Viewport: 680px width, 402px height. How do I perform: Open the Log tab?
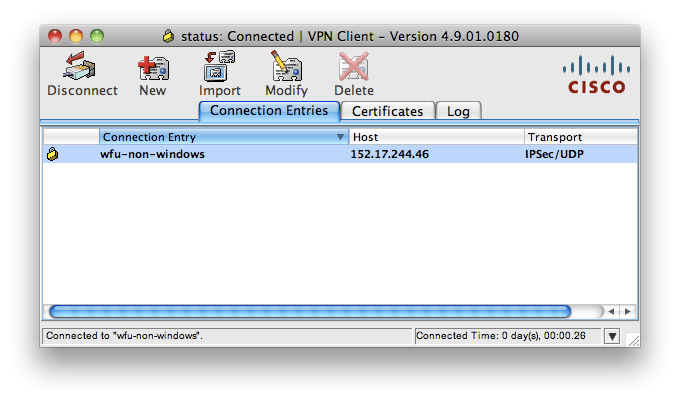click(458, 111)
